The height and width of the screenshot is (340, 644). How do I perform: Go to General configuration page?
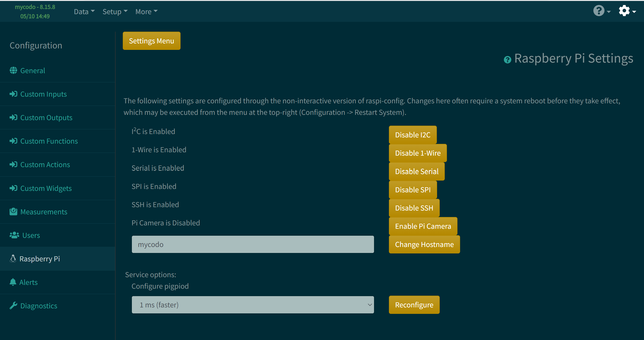point(33,70)
